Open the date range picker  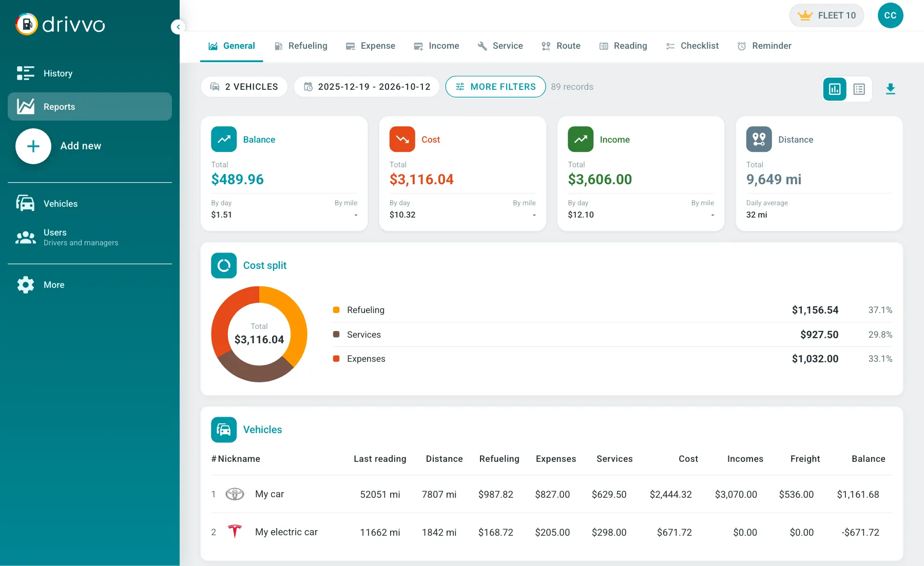pos(367,87)
